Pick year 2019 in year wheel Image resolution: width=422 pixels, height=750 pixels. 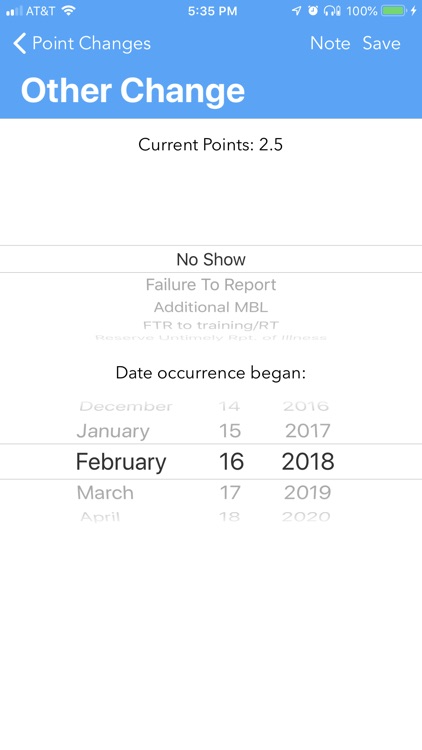(x=308, y=493)
